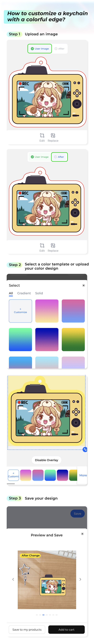Choose pale blue swatch in bottom row
94x644 pixels.
tap(47, 362)
